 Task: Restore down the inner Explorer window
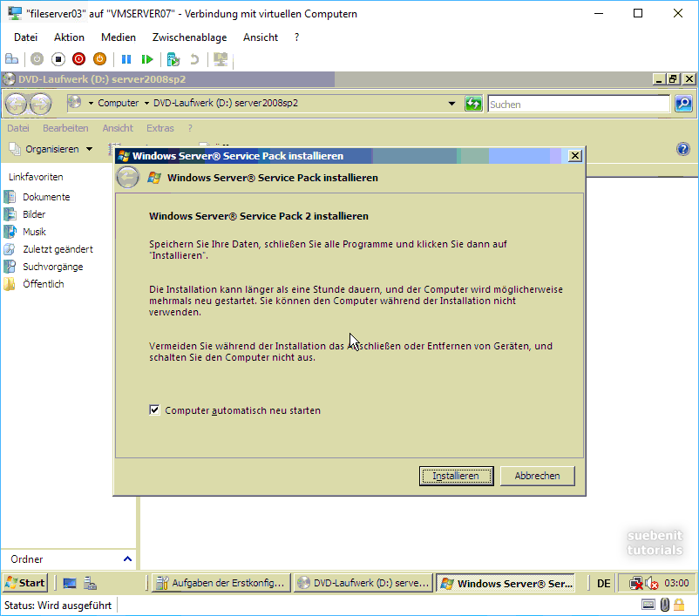(673, 79)
